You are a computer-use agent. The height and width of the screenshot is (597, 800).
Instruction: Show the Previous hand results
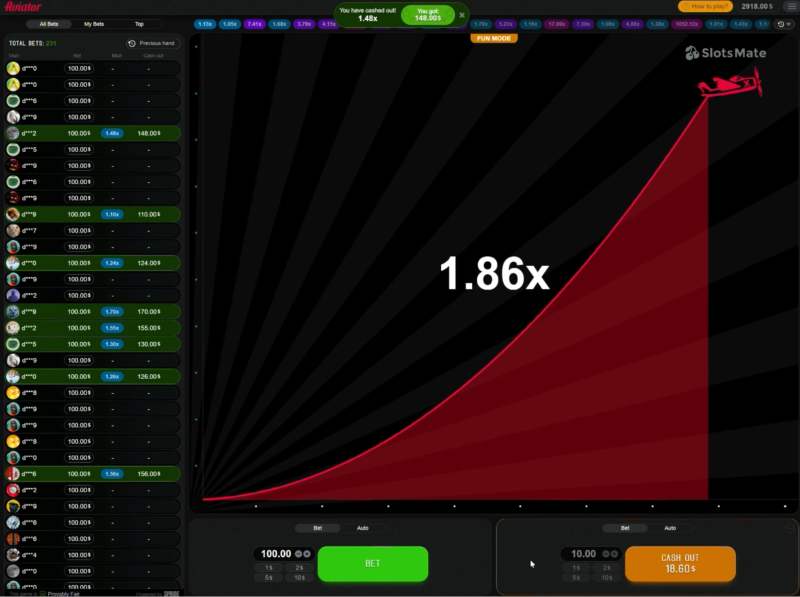click(152, 44)
